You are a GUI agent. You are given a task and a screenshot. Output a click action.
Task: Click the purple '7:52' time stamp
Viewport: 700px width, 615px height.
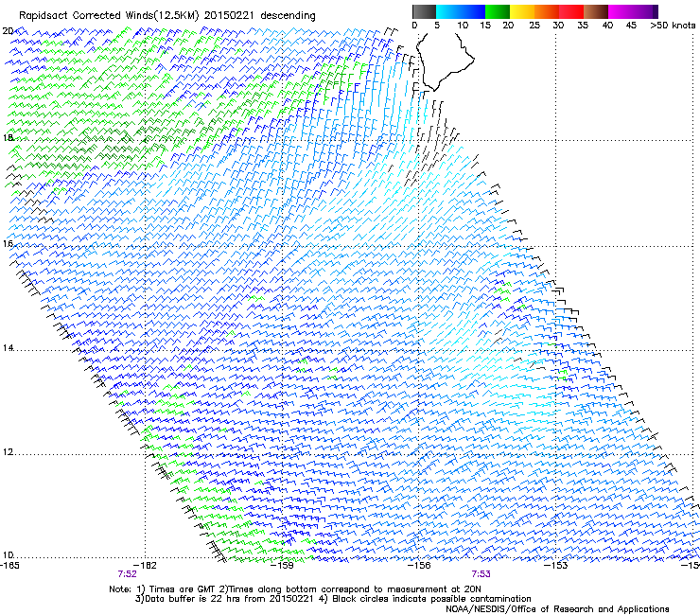coord(128,574)
